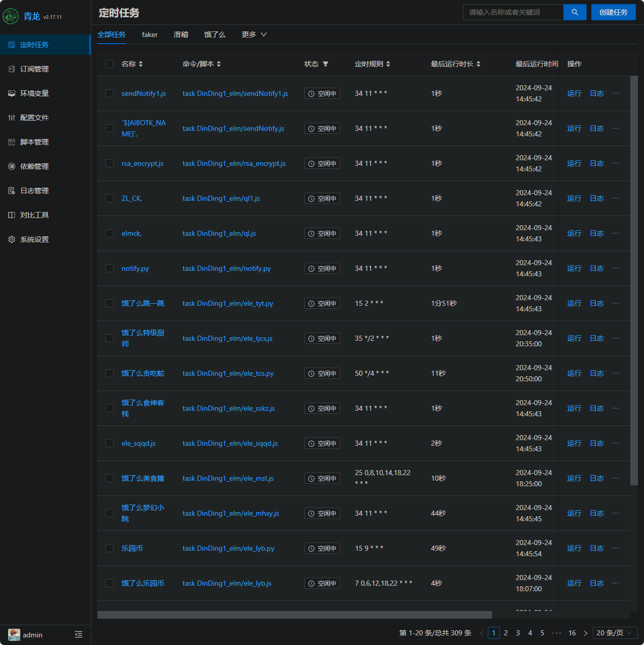Open 系统设置 from the sidebar
The width and height of the screenshot is (644, 645).
pos(34,239)
